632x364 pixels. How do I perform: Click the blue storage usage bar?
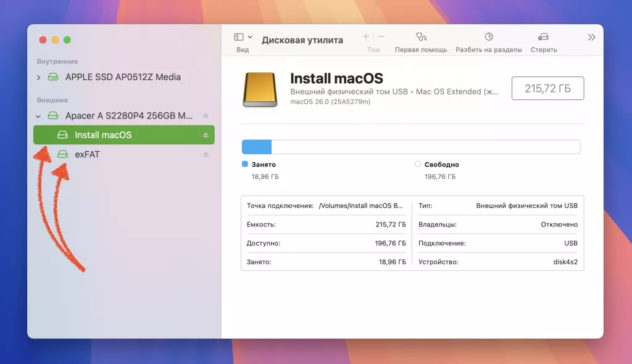257,146
